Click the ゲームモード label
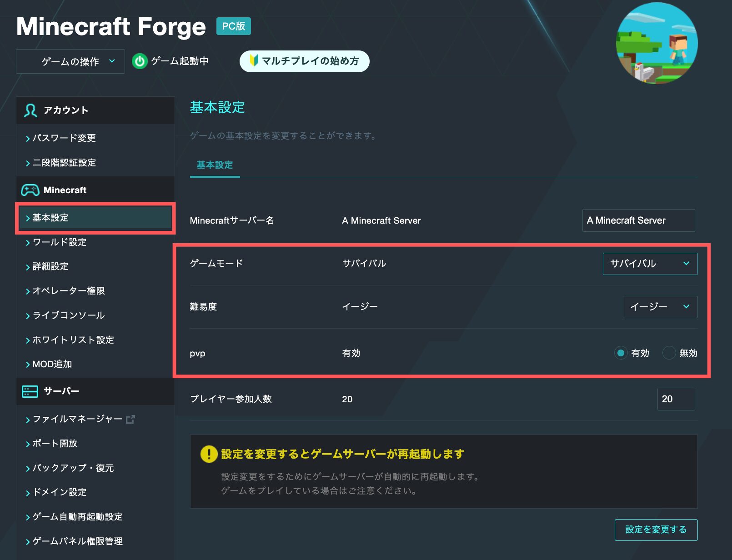The image size is (732, 560). click(216, 264)
